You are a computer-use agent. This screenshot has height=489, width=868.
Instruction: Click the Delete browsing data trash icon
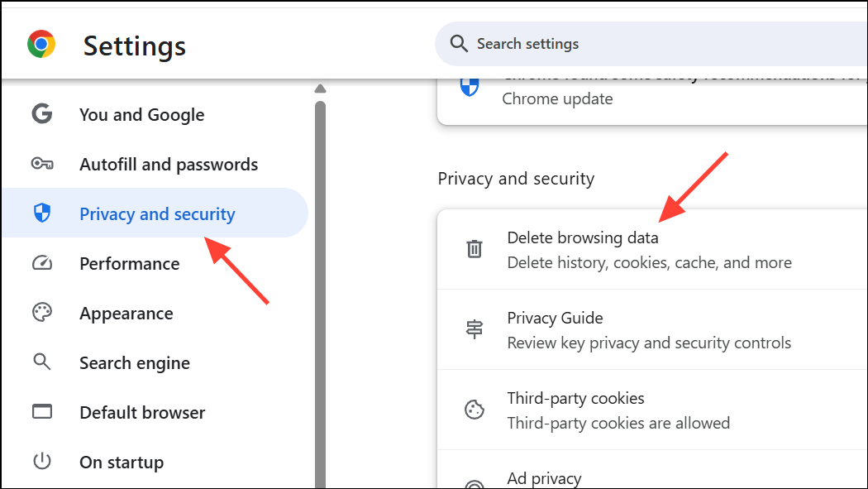click(x=474, y=247)
